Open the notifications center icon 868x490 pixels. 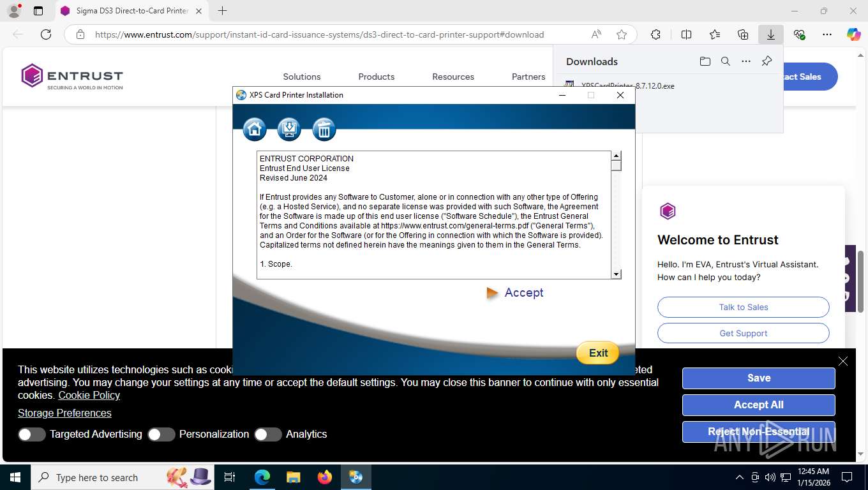click(x=847, y=477)
